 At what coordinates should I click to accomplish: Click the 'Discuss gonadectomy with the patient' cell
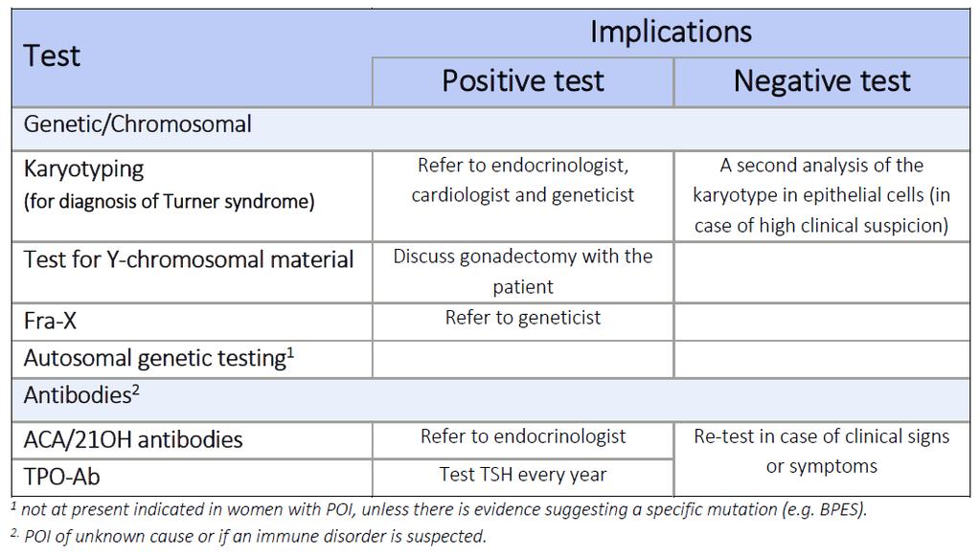(x=523, y=273)
